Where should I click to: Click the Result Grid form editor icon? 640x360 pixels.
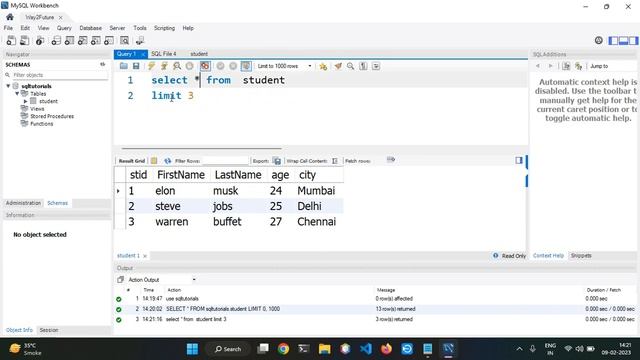(154, 161)
